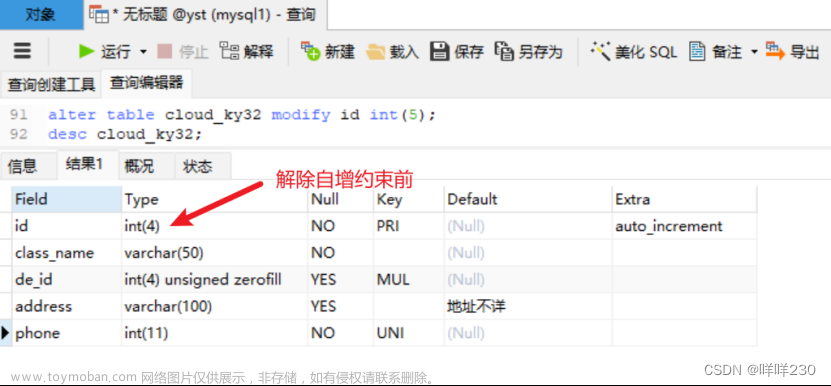Click the PRI key cell
Image resolution: width=831 pixels, height=386 pixels.
pyautogui.click(x=409, y=226)
